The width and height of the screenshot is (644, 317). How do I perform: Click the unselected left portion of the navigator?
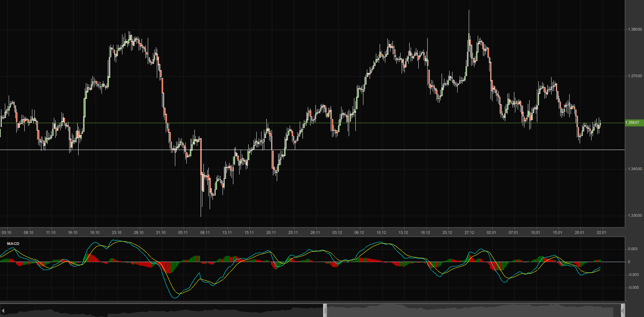163,310
